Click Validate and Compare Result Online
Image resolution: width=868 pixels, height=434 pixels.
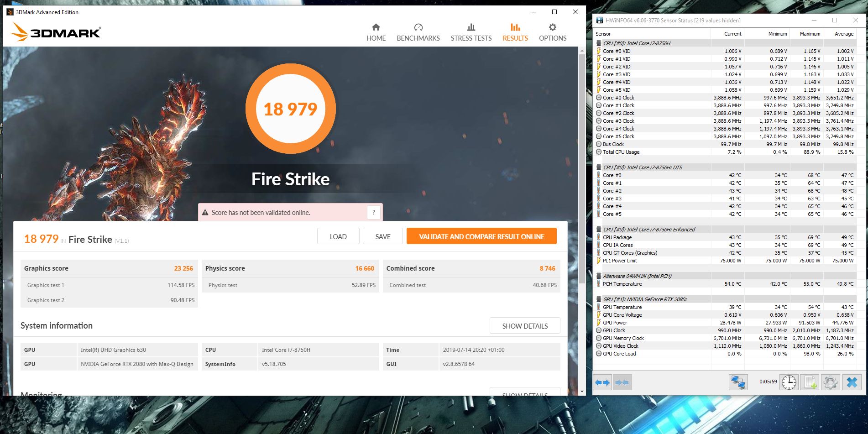click(x=481, y=236)
